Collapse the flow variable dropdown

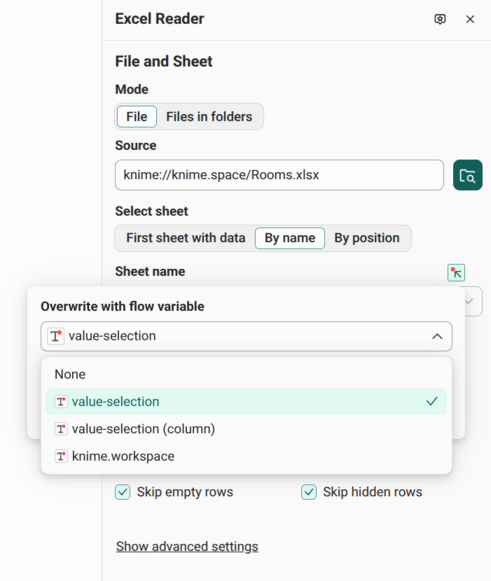437,336
